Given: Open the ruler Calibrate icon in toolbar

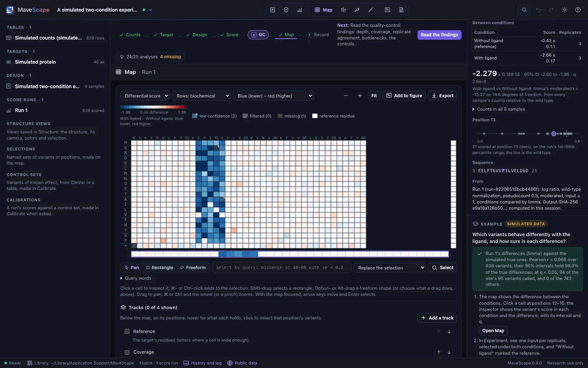Looking at the screenshot, I should 371,10.
